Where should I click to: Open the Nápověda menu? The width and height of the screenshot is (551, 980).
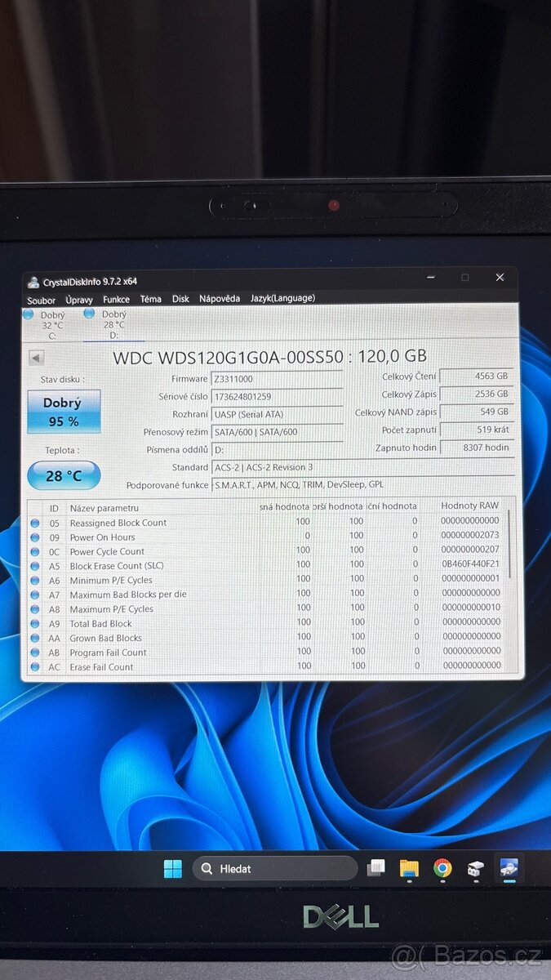click(220, 299)
